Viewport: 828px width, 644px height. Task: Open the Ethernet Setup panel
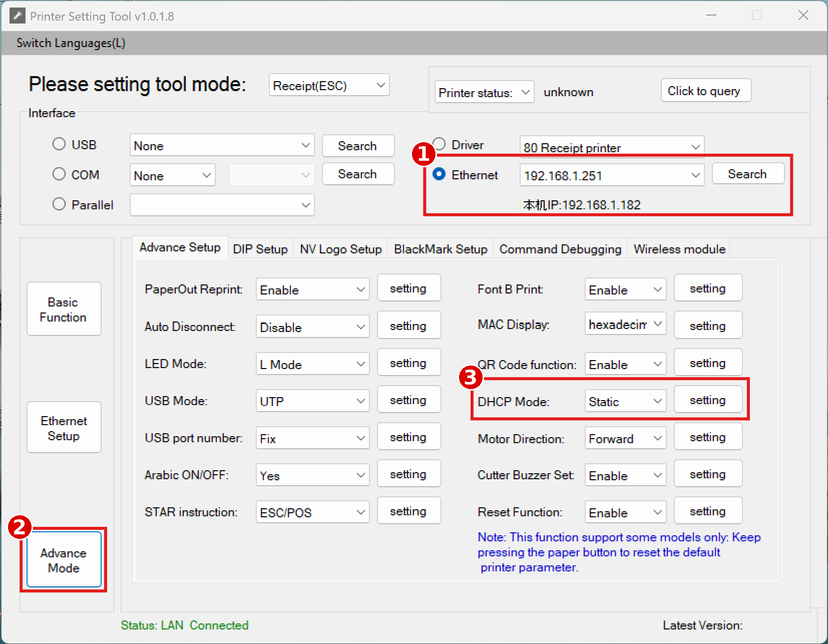pyautogui.click(x=64, y=428)
